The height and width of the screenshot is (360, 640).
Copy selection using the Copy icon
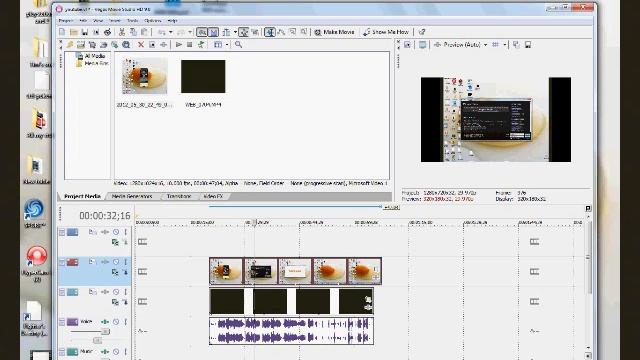[133, 32]
